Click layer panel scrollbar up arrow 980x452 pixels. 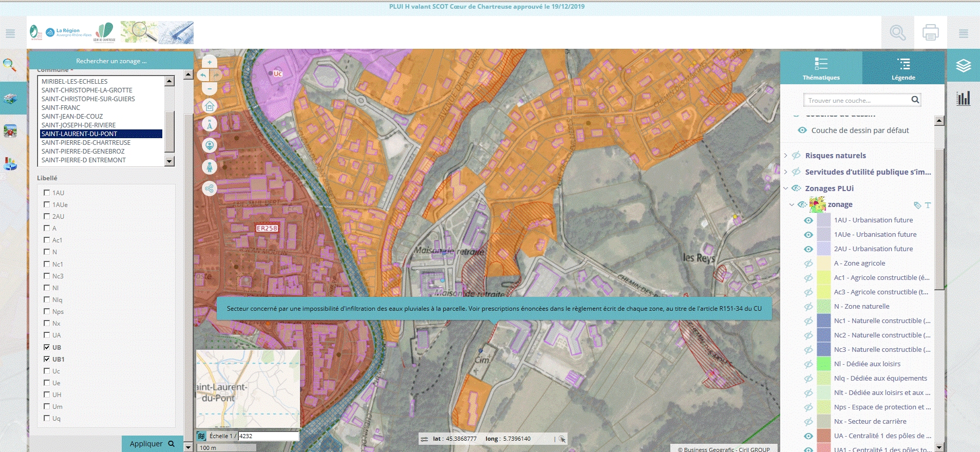(939, 121)
